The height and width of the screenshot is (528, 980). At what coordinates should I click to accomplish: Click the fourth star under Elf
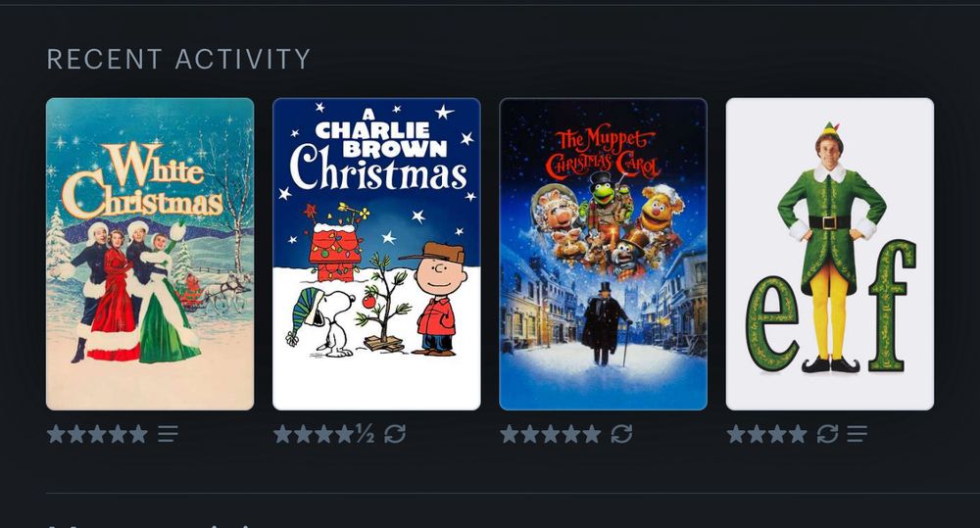798,433
